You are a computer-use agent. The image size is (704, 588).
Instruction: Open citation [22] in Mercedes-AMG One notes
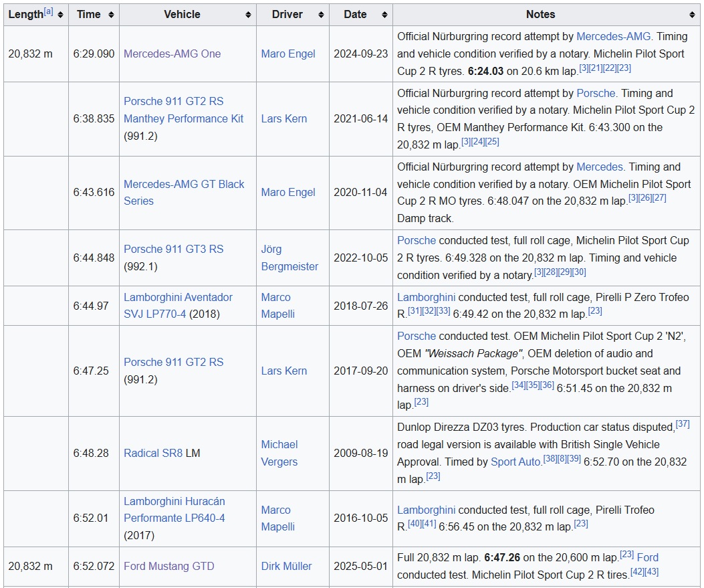click(x=610, y=68)
